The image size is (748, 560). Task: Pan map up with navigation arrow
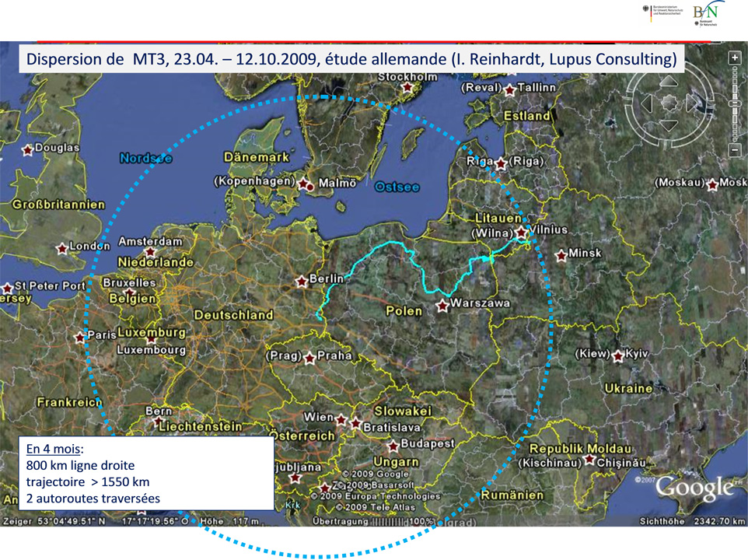(x=669, y=82)
